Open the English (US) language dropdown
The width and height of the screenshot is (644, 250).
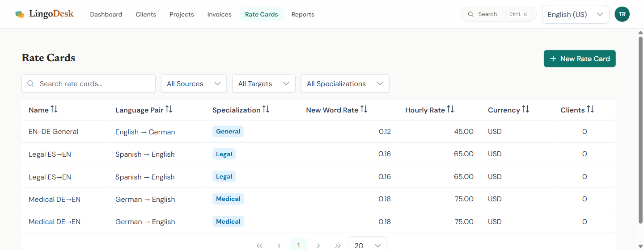[x=576, y=14]
